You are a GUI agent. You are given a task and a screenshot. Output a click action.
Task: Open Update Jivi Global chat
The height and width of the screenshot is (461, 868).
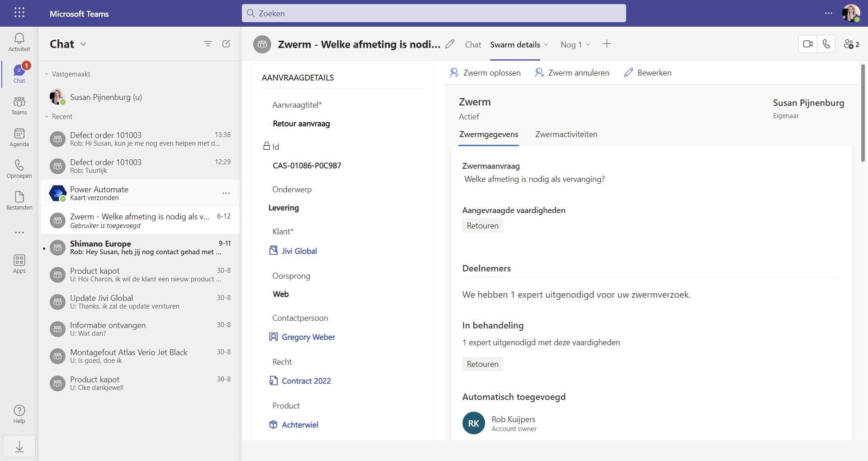(x=140, y=302)
